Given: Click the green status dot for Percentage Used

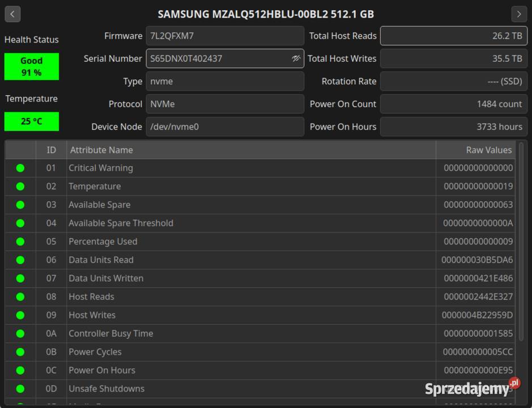Looking at the screenshot, I should (x=20, y=241).
